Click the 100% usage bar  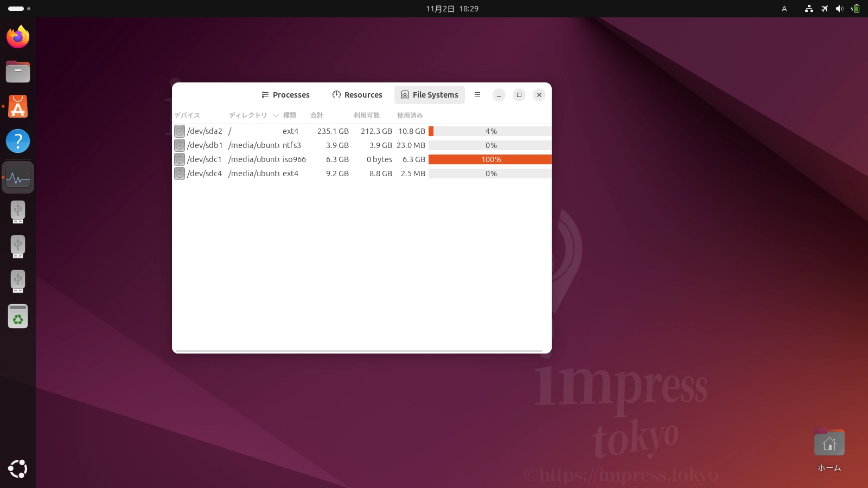click(x=490, y=159)
